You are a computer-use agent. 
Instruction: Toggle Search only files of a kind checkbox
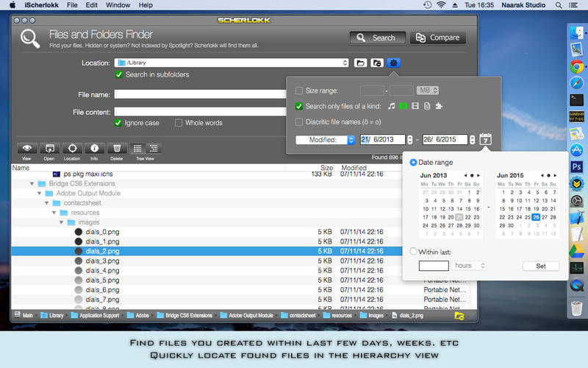point(299,106)
